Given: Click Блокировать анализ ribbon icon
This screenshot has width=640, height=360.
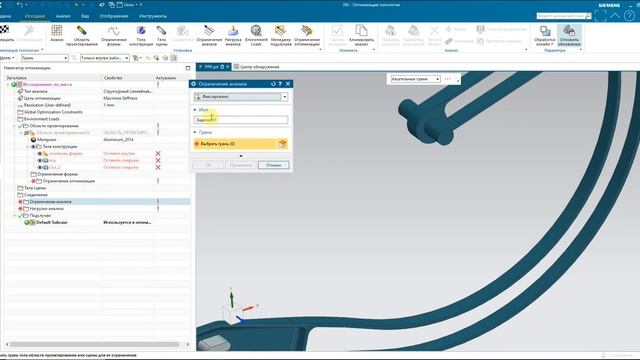Looking at the screenshot, I should [361, 31].
